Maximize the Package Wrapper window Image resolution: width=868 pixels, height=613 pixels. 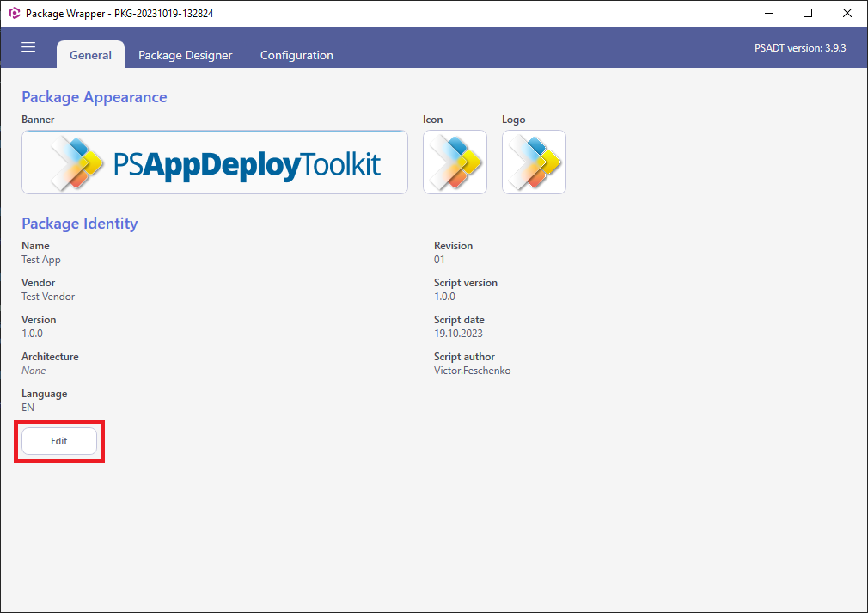coord(808,13)
